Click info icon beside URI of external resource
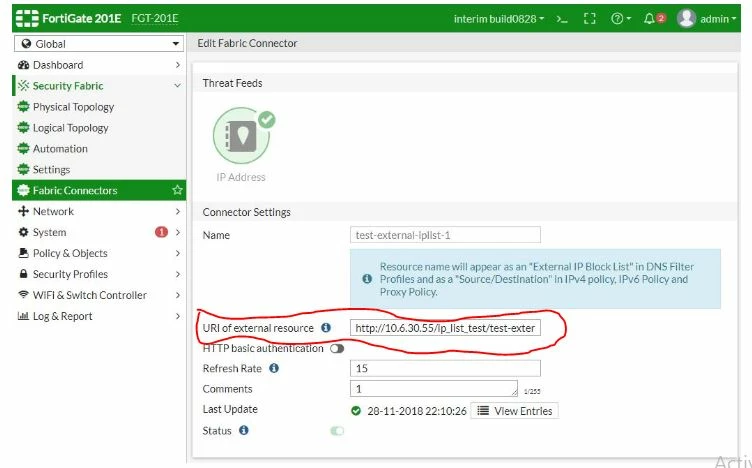Image resolution: width=752 pixels, height=468 pixels. click(326, 328)
